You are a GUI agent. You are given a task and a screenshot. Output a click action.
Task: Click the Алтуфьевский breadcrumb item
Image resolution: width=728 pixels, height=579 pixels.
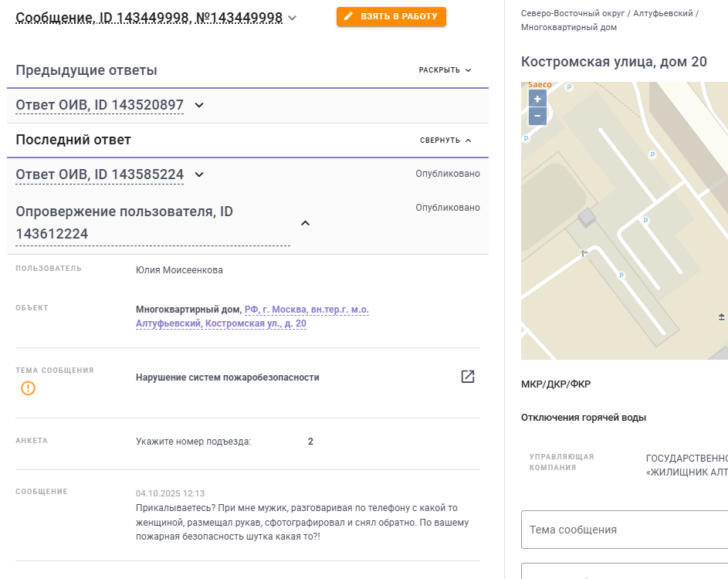point(662,14)
